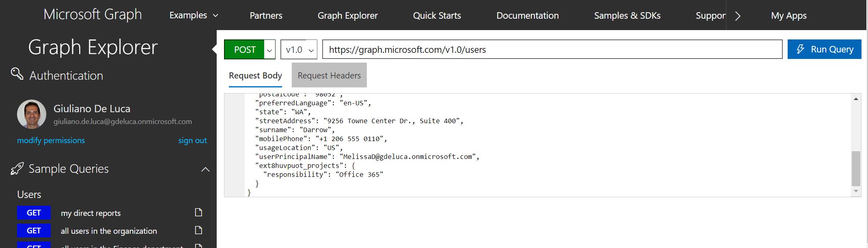Select the Request Body tab
This screenshot has width=868, height=248.
pos(255,75)
